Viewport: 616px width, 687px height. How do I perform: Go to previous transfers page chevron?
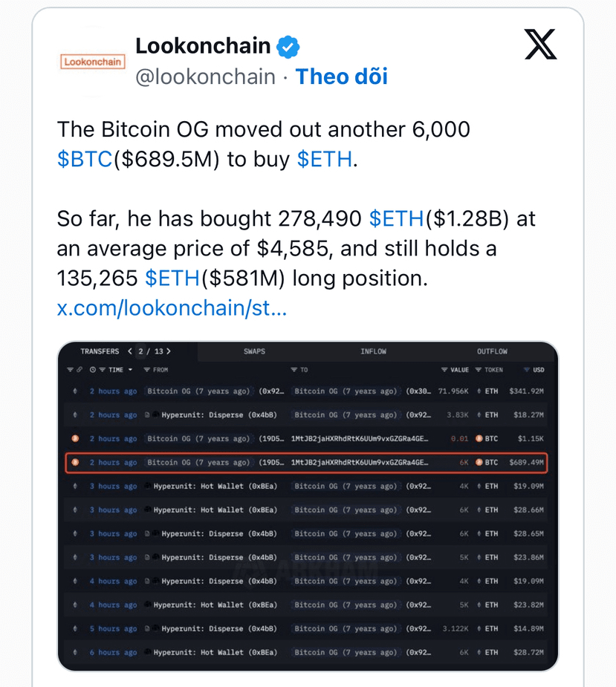point(130,351)
